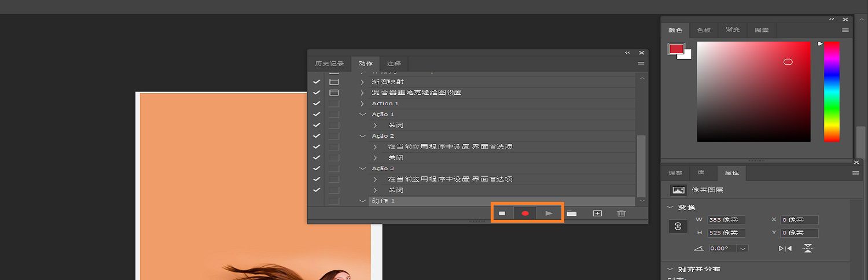868x280 pixels.
Task: Toggle dialog box for Action 1
Action: [x=334, y=104]
